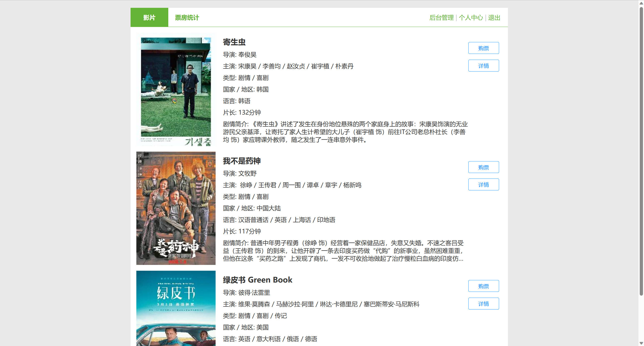This screenshot has width=644, height=346.
Task: Open the 后台管理 link
Action: pyautogui.click(x=441, y=18)
